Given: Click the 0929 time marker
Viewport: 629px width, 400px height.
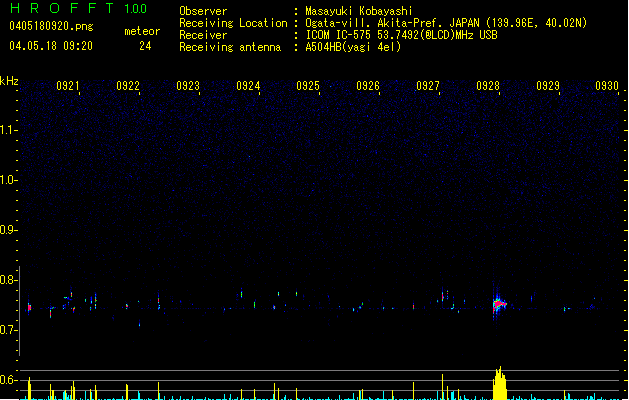Looking at the screenshot, I should pos(548,86).
